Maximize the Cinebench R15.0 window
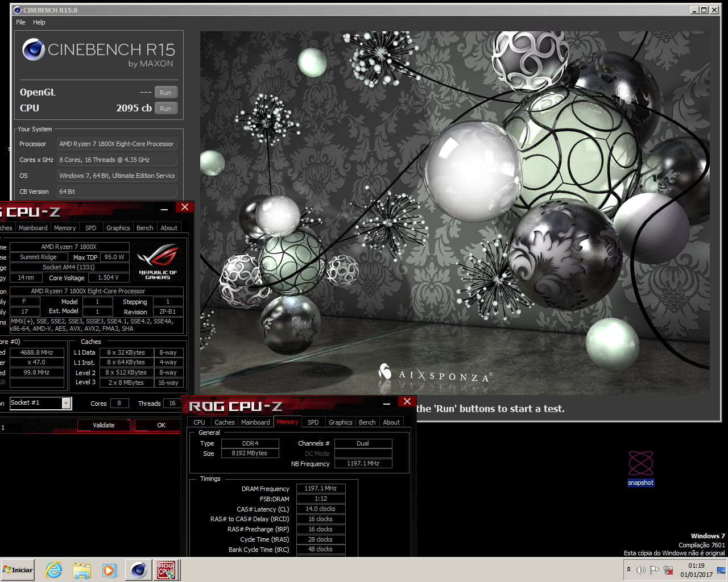728x582 pixels. click(x=704, y=10)
